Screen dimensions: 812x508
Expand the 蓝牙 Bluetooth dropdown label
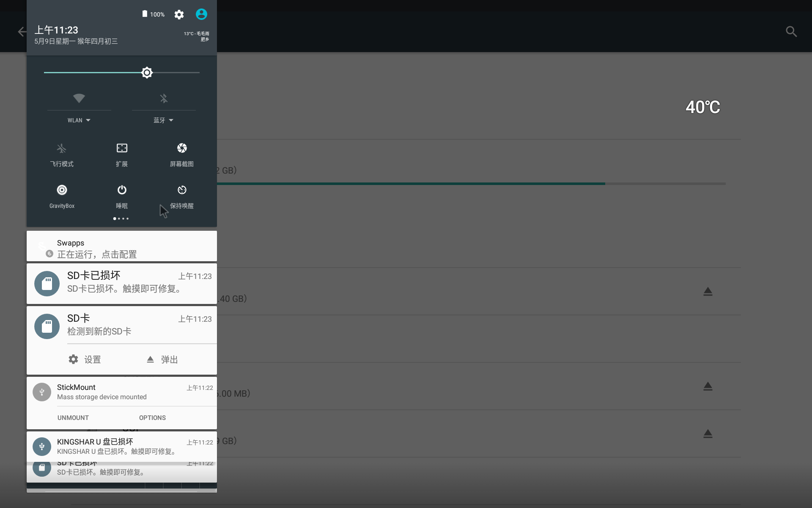point(163,120)
